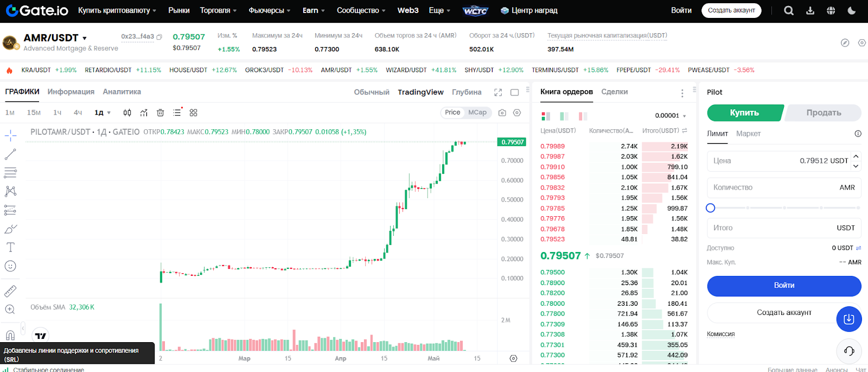Toggle the magnet snap mode

tap(10, 335)
